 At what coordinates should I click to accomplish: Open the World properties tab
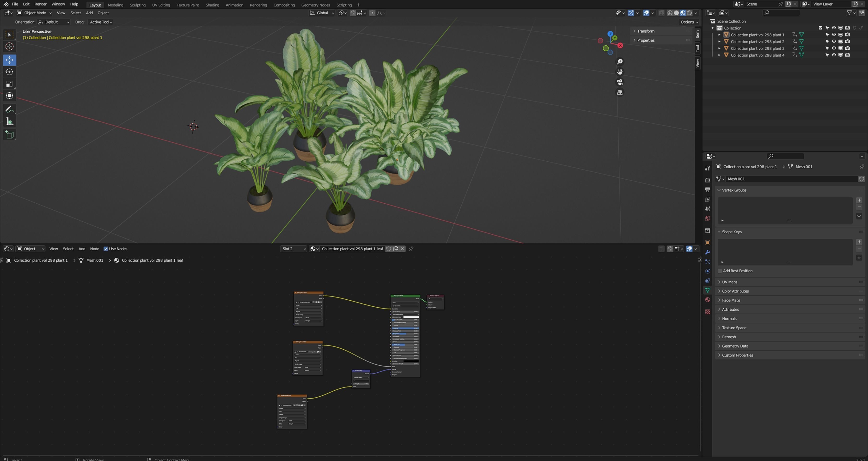pyautogui.click(x=707, y=218)
